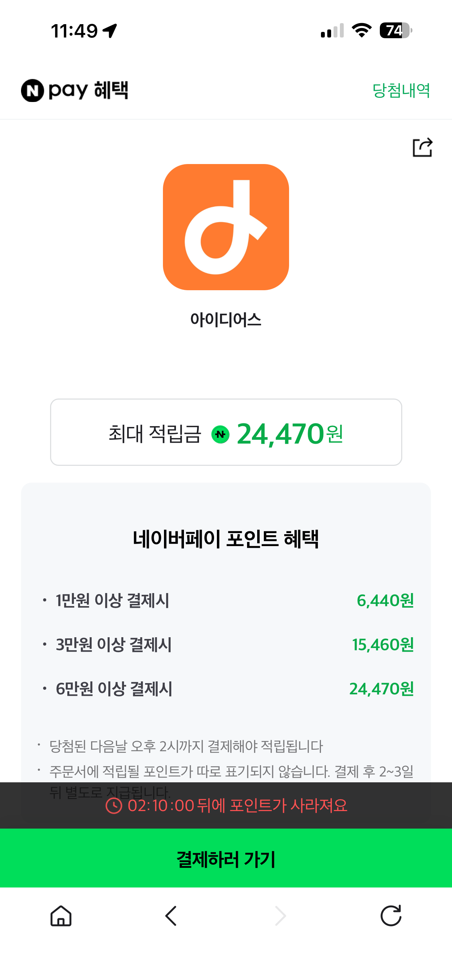This screenshot has width=452, height=980.
Task: Go back with the left arrow icon
Action: point(171,915)
